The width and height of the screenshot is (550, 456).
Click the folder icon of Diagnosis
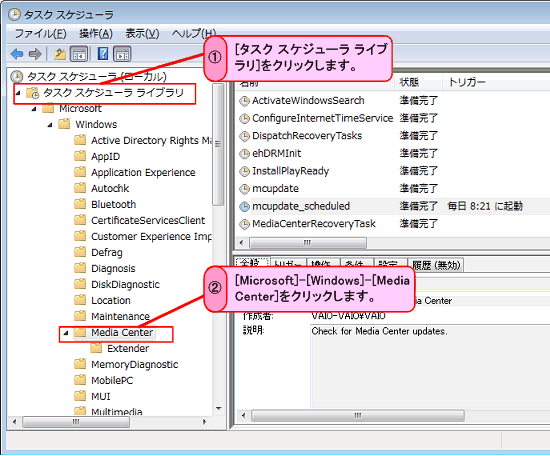click(x=80, y=268)
